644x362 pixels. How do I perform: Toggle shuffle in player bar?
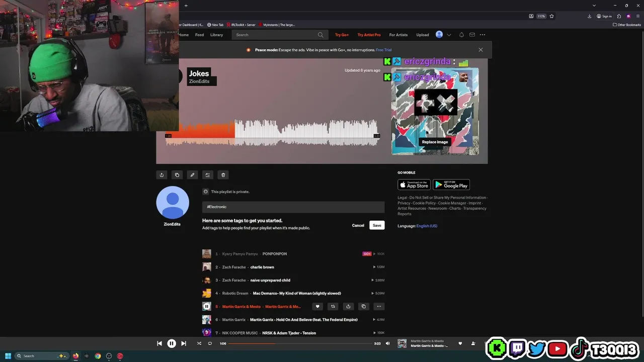tap(199, 343)
